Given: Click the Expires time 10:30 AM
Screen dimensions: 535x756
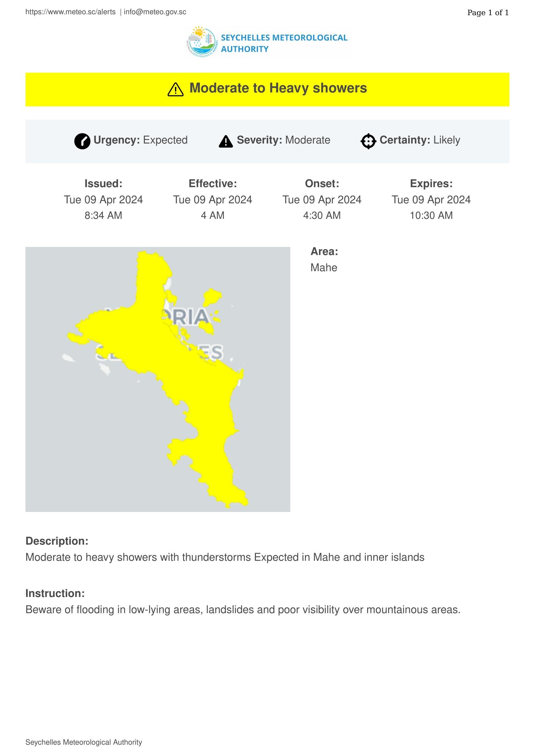Looking at the screenshot, I should click(431, 215).
